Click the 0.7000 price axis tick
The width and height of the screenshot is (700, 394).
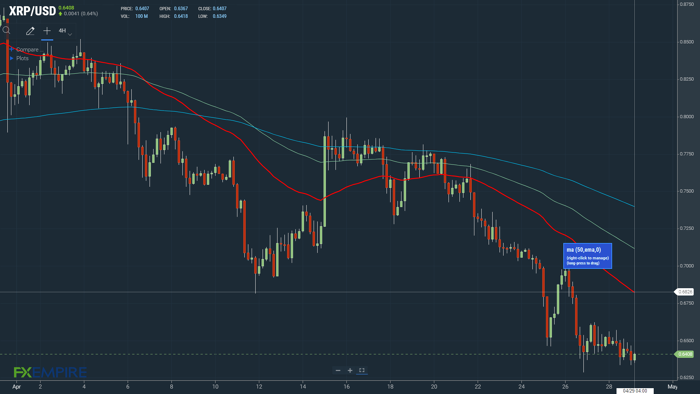tap(687, 265)
